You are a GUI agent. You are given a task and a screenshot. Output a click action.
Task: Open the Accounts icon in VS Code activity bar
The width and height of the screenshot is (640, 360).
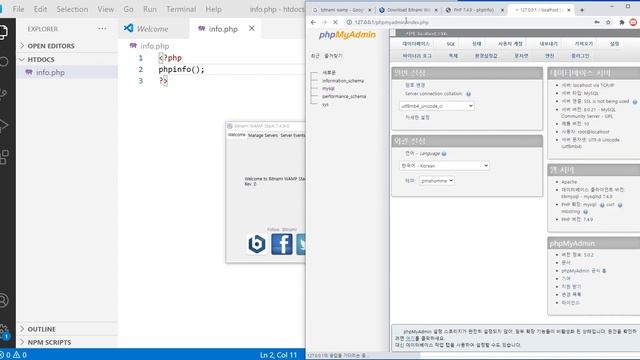click(3, 300)
